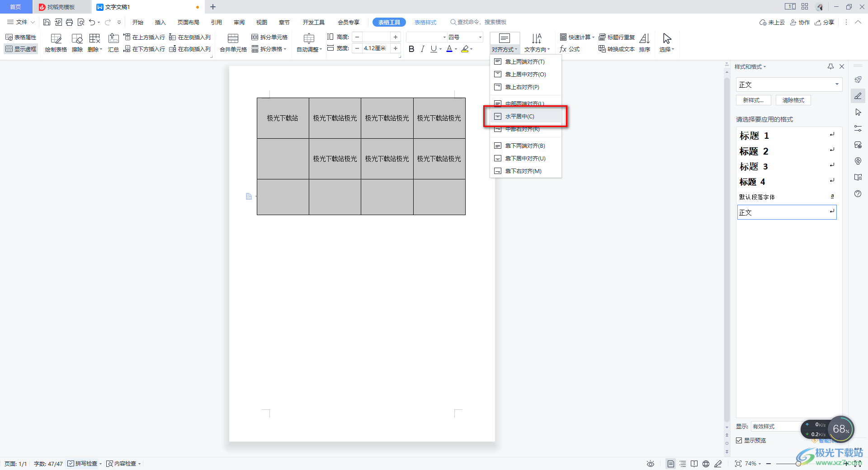868x470 pixels.
Task: Apply the 标题 3 style
Action: pyautogui.click(x=787, y=166)
